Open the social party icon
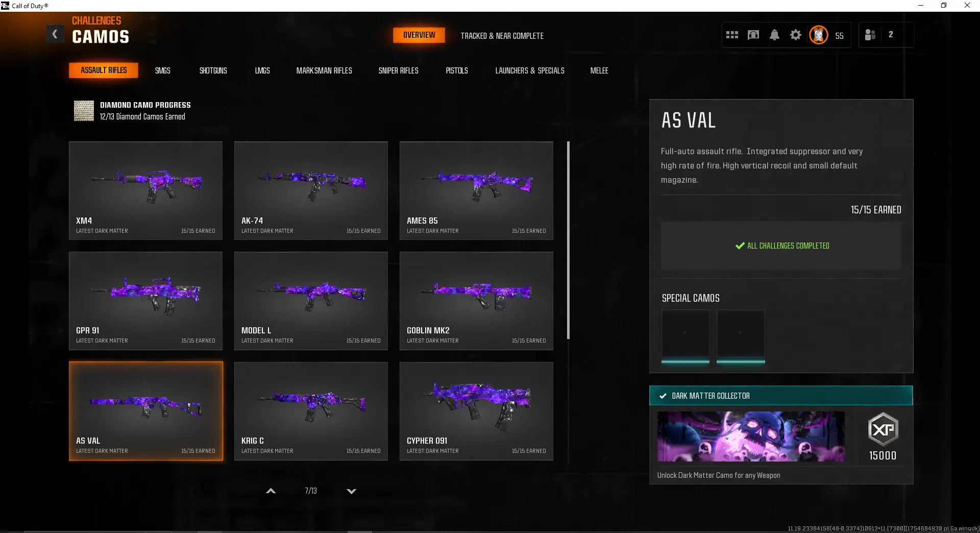The width and height of the screenshot is (980, 533). (x=870, y=35)
